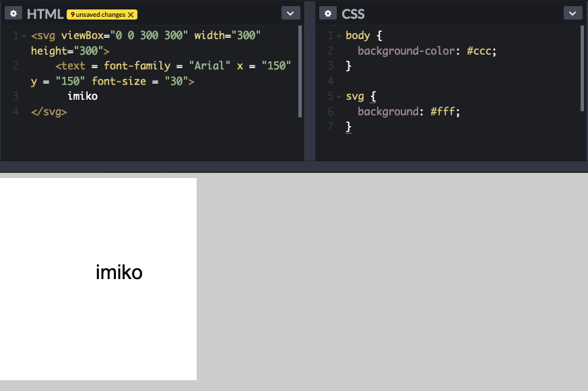588x391 pixels.
Task: Click the 'viewBox' attribute in HTML
Action: tap(82, 35)
